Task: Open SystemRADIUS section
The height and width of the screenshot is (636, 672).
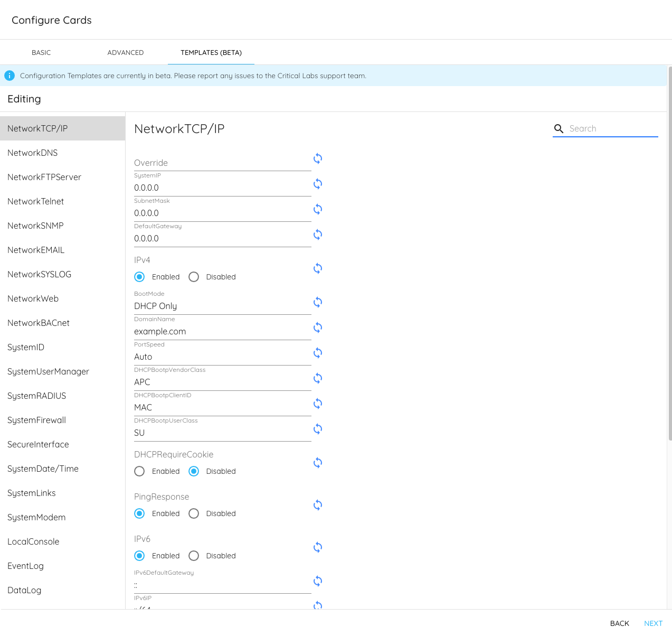Action: coord(62,396)
